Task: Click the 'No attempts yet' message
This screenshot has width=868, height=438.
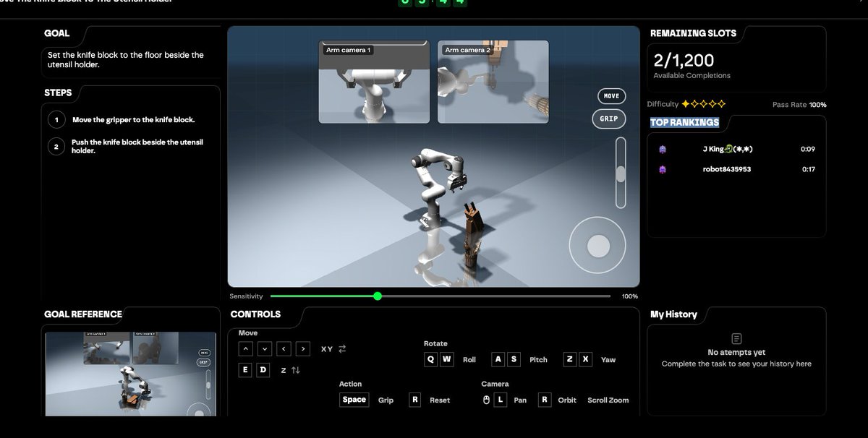Action: (x=736, y=352)
